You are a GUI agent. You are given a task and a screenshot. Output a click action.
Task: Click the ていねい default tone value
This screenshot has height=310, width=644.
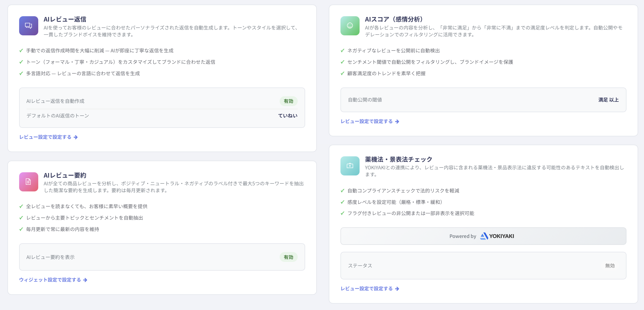pos(288,116)
